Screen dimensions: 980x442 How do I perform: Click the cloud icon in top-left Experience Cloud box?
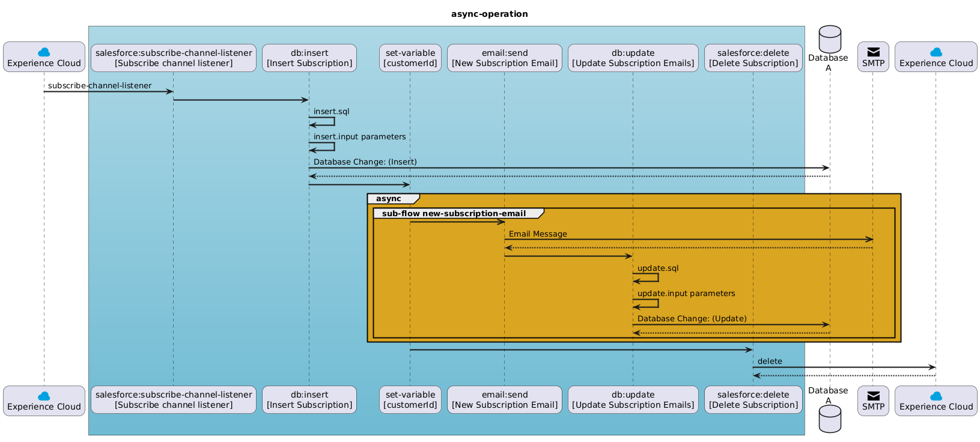[44, 52]
